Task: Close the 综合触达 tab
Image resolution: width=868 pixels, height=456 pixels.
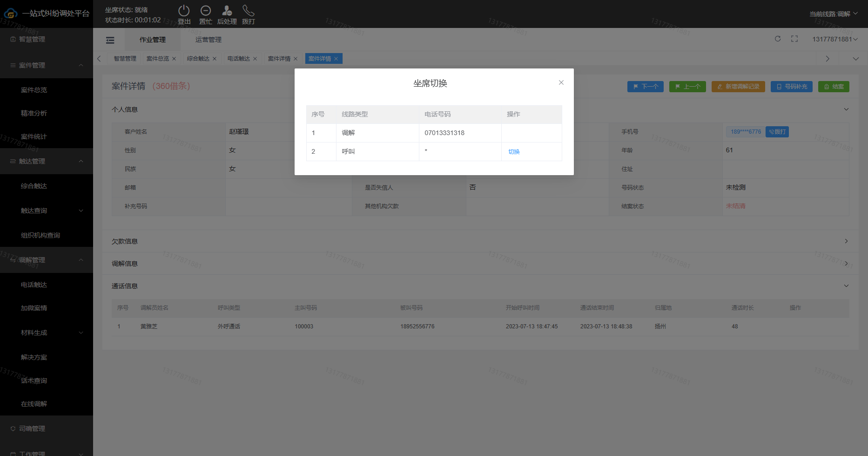Action: pos(215,59)
